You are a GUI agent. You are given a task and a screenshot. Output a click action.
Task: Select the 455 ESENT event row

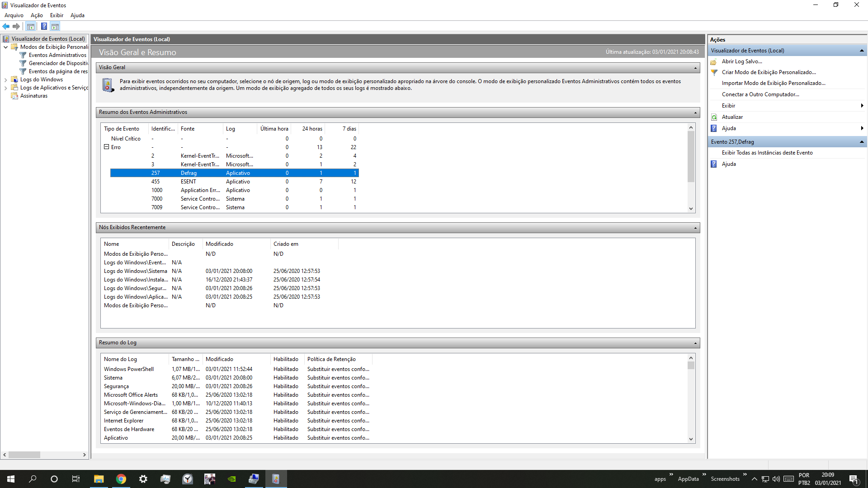pyautogui.click(x=234, y=182)
